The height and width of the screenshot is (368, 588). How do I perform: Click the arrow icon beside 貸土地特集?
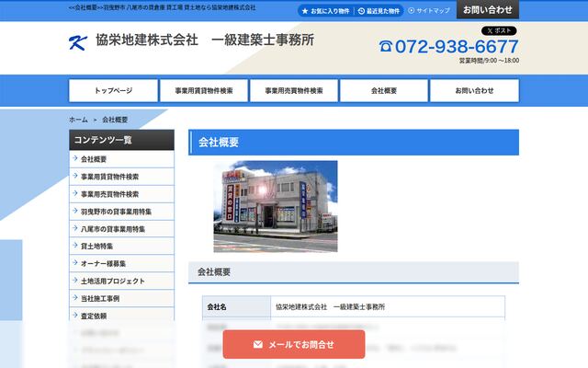pos(75,246)
